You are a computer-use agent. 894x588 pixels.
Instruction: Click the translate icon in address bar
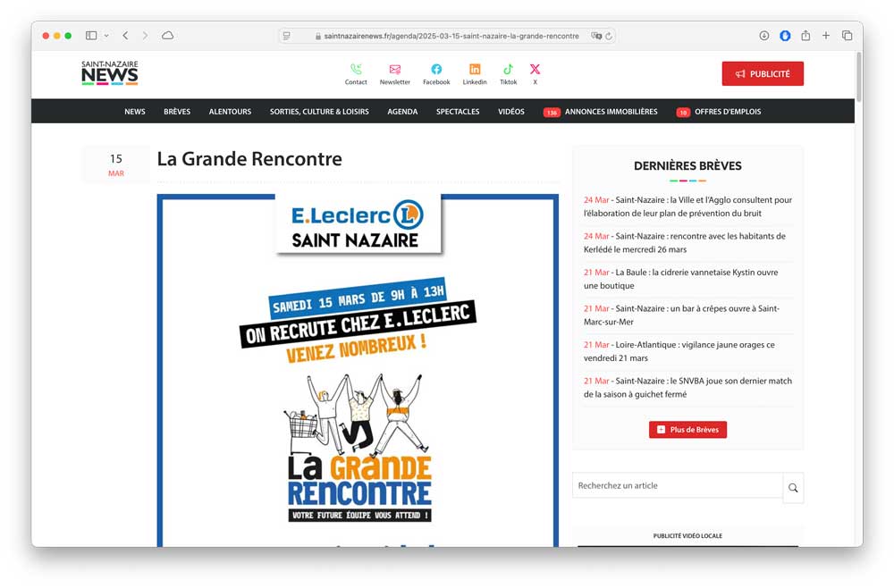point(595,36)
